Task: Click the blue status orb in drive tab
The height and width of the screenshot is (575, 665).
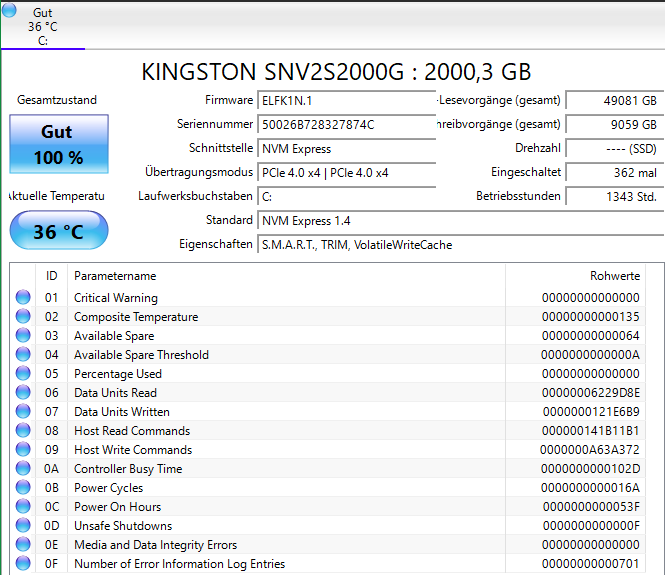Action: pyautogui.click(x=9, y=11)
